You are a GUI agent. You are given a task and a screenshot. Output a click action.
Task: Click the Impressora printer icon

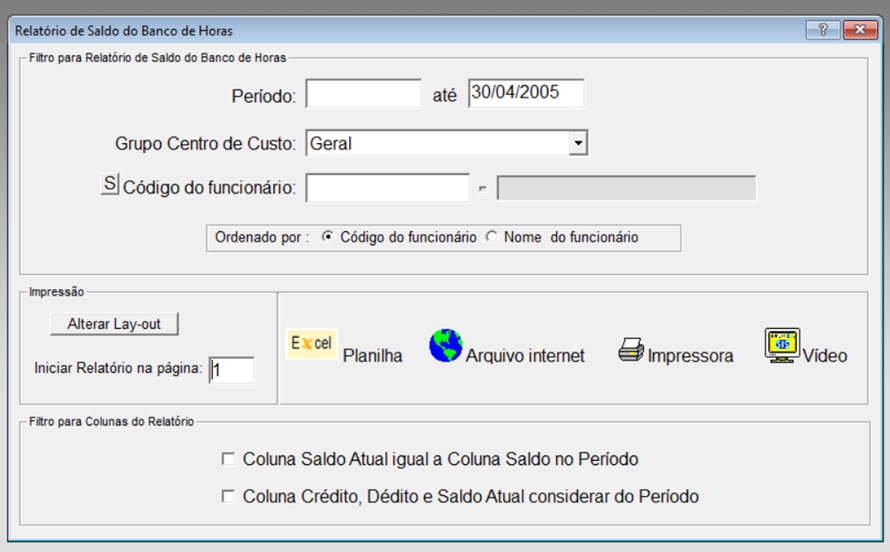tap(631, 349)
